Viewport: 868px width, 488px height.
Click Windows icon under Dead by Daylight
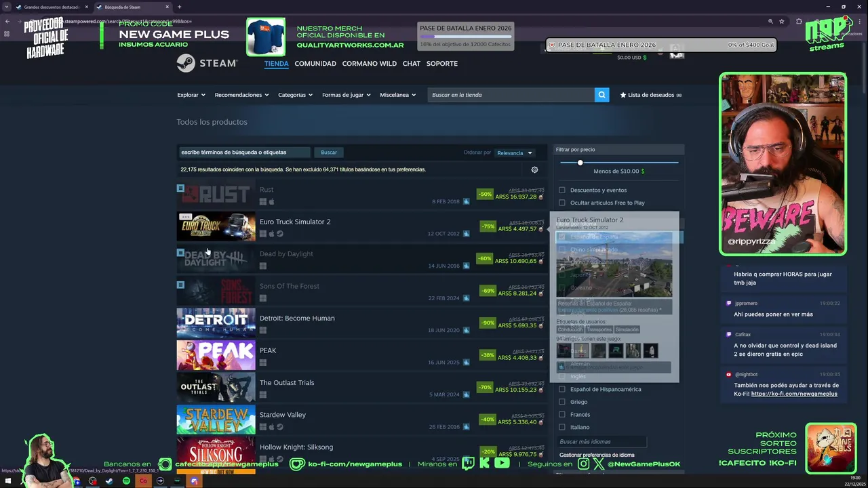[x=263, y=266]
